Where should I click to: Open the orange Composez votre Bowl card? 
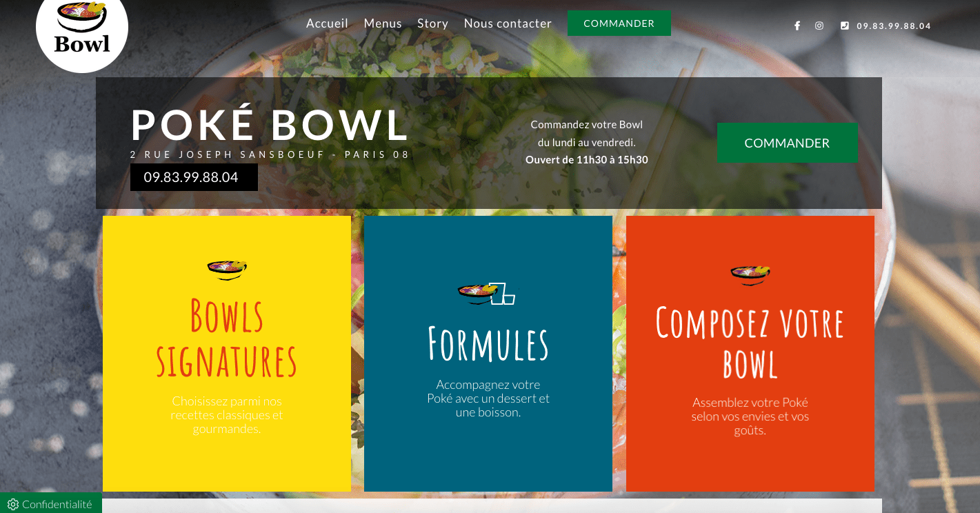coord(750,354)
